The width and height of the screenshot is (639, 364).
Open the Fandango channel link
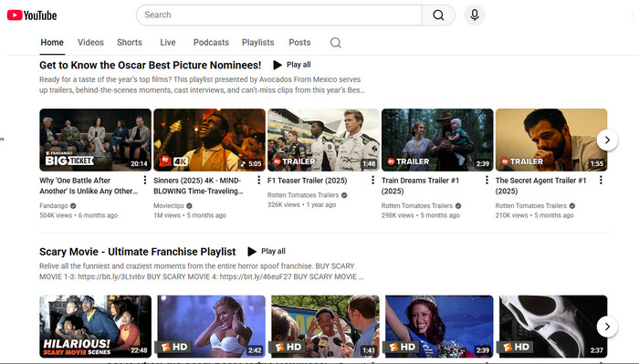53,206
